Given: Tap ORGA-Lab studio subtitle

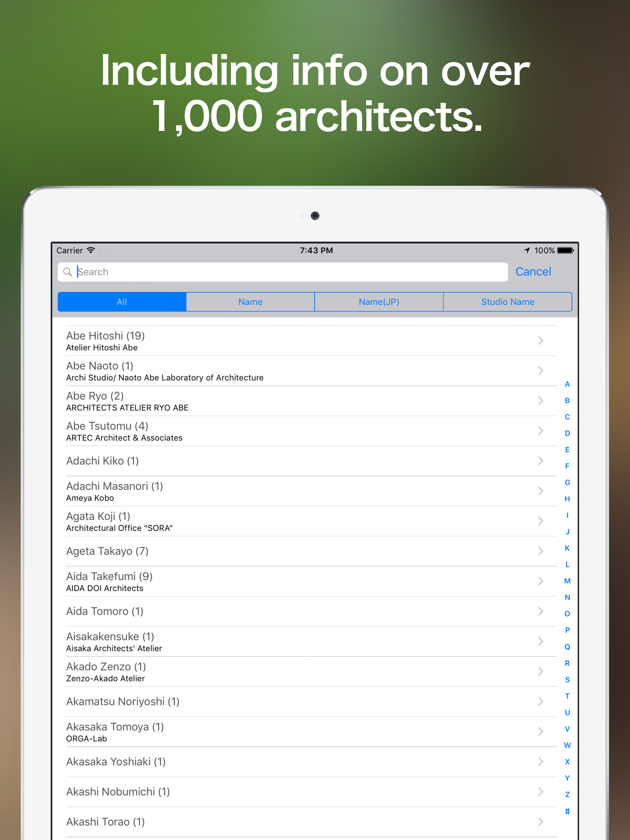Looking at the screenshot, I should click(87, 739).
